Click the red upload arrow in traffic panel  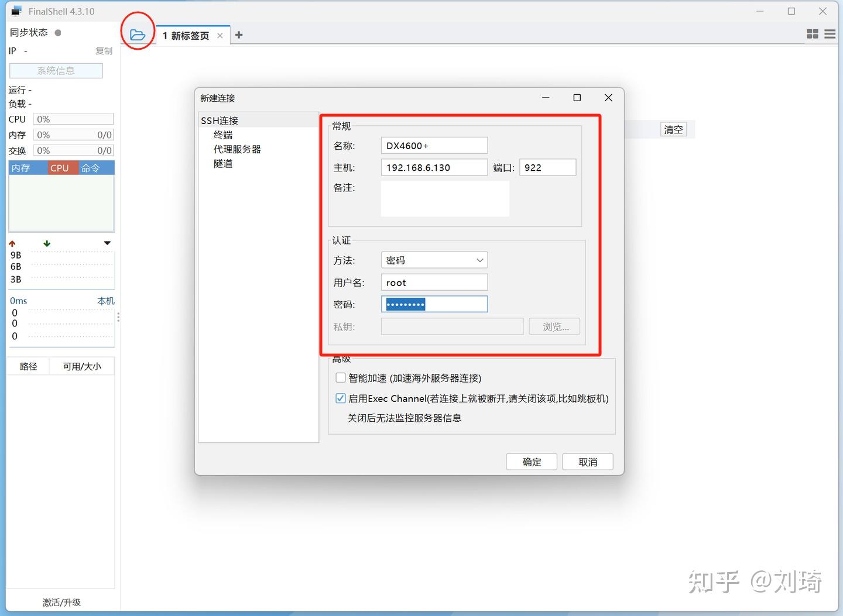13,243
